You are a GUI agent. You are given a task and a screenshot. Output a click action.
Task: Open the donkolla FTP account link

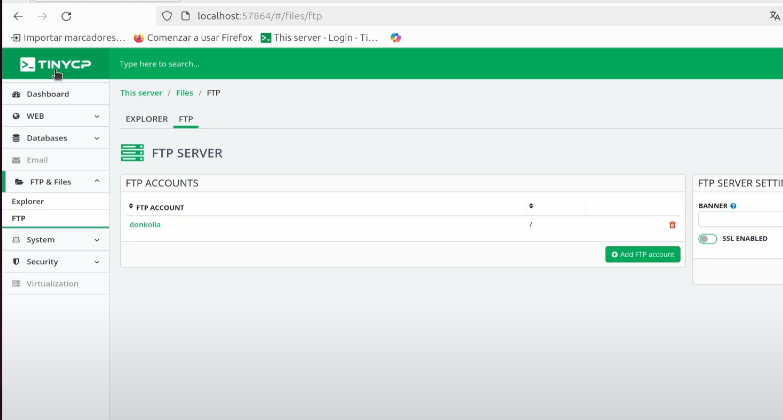pyautogui.click(x=145, y=224)
